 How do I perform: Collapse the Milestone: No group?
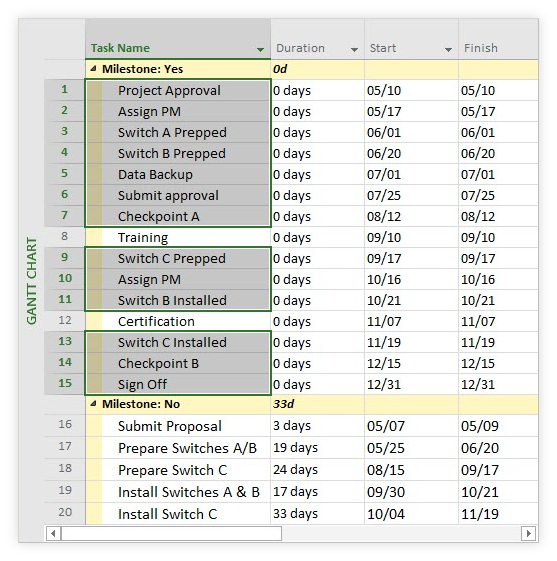(93, 404)
